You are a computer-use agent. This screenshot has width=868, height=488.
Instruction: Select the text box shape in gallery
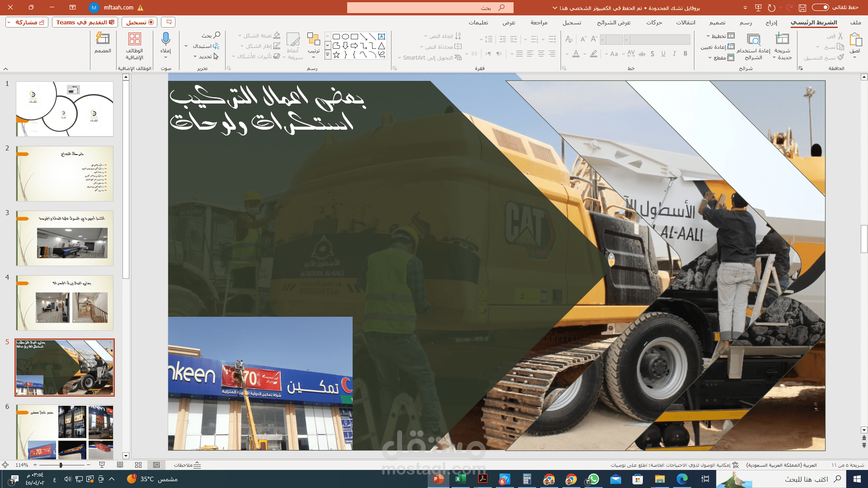[382, 37]
